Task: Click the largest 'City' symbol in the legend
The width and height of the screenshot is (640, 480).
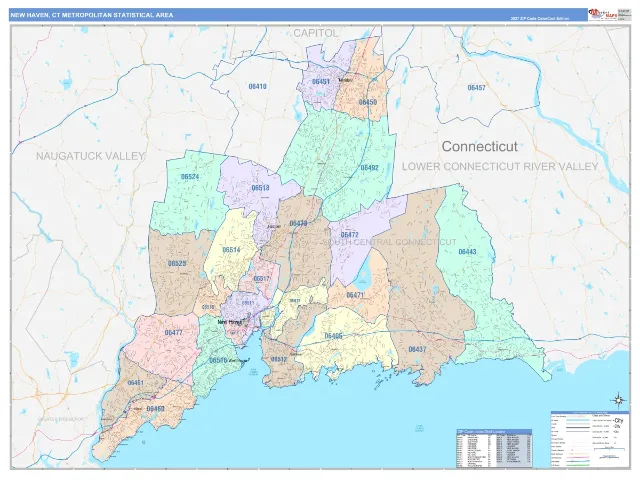Action: pos(618,420)
